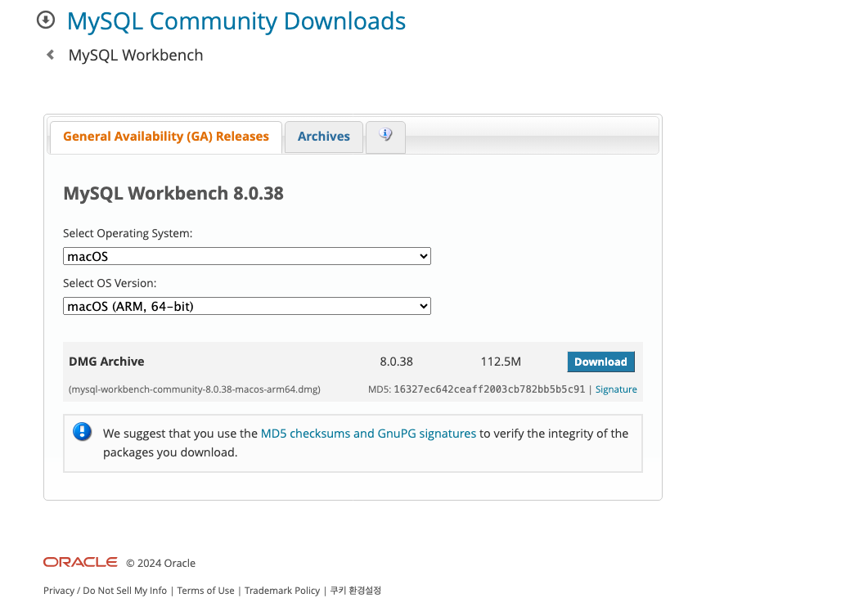This screenshot has height=616, width=850.
Task: Click the 8.0.38 version cell
Action: (x=396, y=362)
